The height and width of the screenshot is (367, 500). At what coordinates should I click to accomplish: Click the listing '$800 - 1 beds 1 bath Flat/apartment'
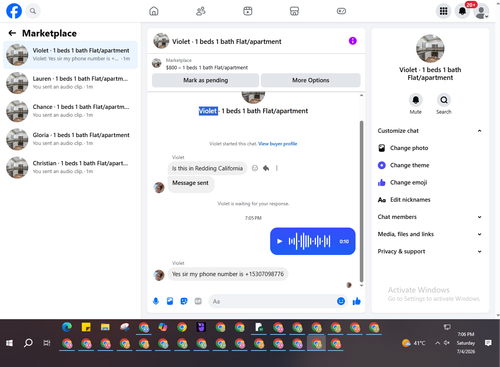pyautogui.click(x=207, y=68)
